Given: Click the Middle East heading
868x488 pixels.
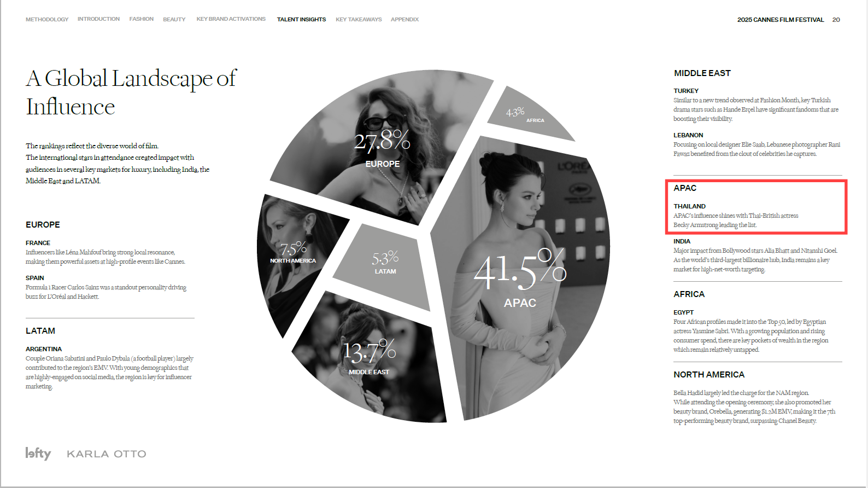Looking at the screenshot, I should coord(702,73).
